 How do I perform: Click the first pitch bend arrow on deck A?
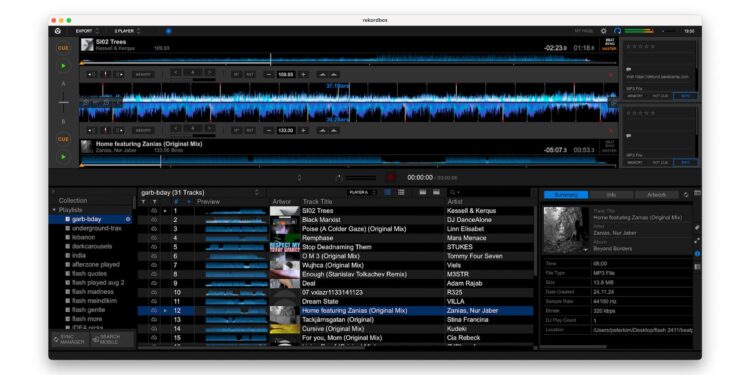[323, 75]
